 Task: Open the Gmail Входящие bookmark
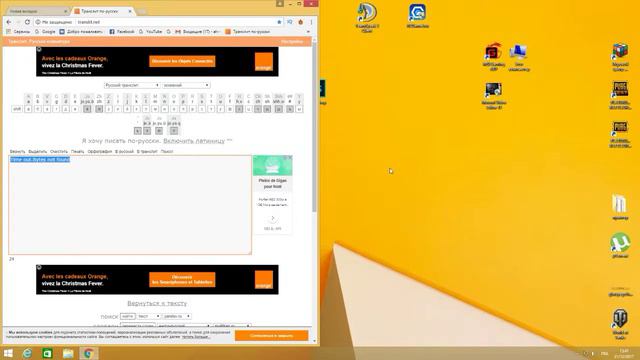pyautogui.click(x=198, y=31)
